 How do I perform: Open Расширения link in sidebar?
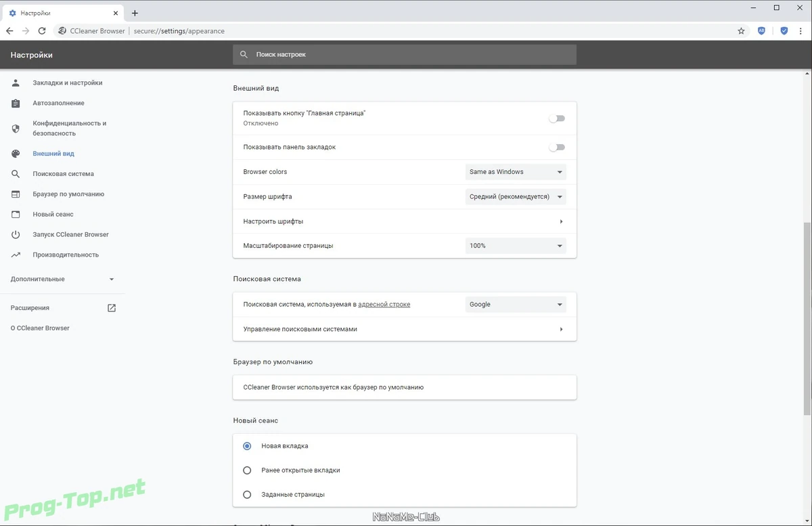tap(30, 308)
